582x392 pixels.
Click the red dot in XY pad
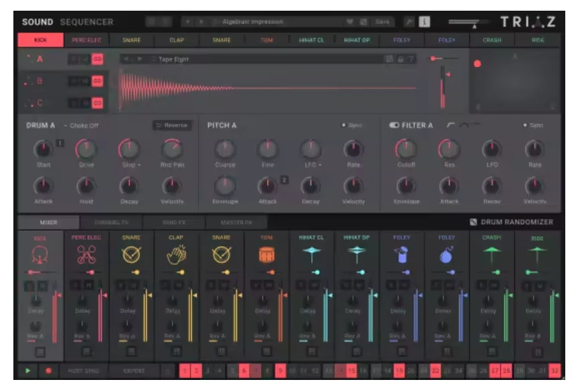pos(478,64)
